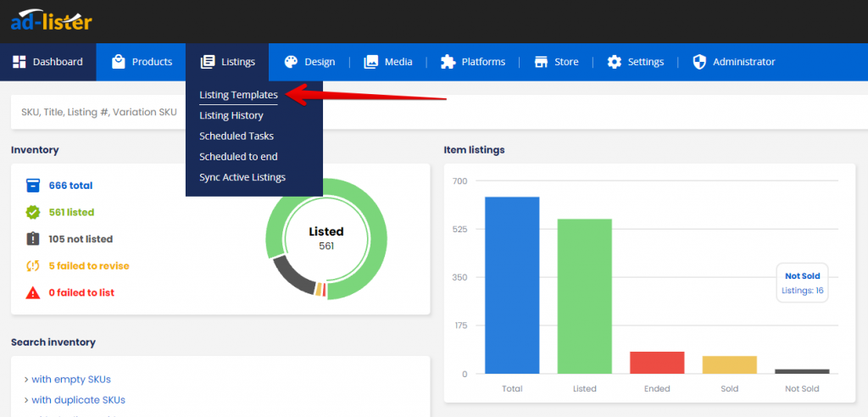This screenshot has width=868, height=417.
Task: Click the Listed 561 donut center label
Action: pyautogui.click(x=326, y=238)
